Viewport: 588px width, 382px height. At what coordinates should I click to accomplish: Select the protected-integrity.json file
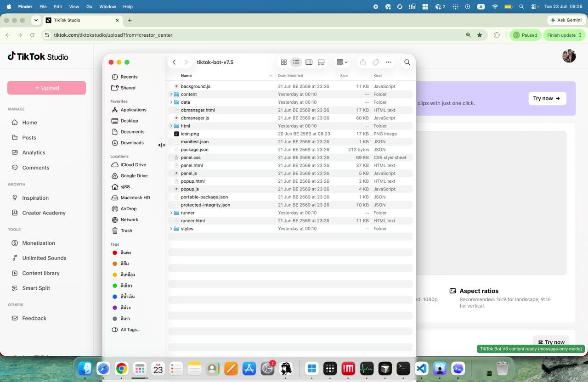coord(290,205)
